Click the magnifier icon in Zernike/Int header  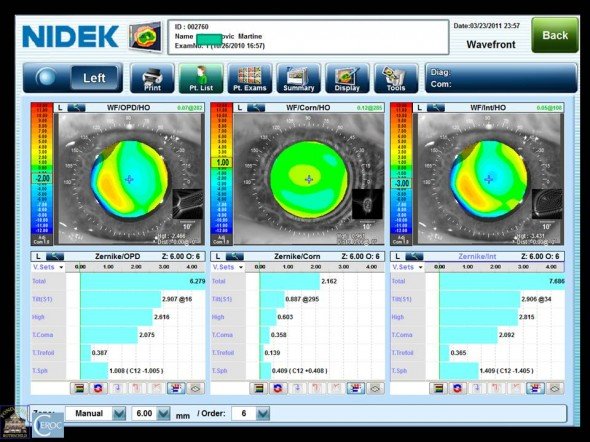point(414,257)
